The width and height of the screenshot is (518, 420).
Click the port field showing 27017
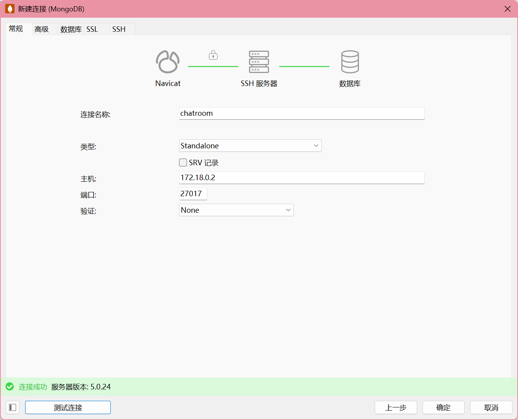[x=193, y=194]
